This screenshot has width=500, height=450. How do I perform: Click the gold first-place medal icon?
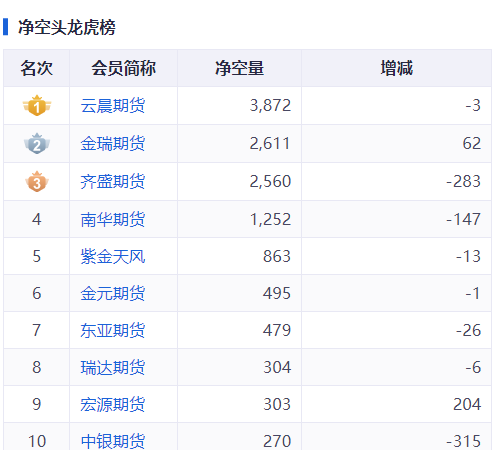37,106
